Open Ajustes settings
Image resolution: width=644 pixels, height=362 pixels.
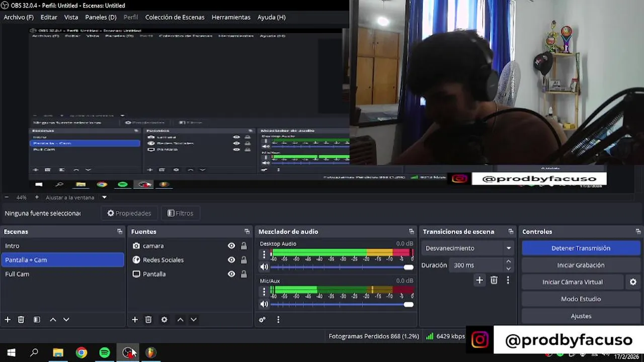click(x=581, y=316)
